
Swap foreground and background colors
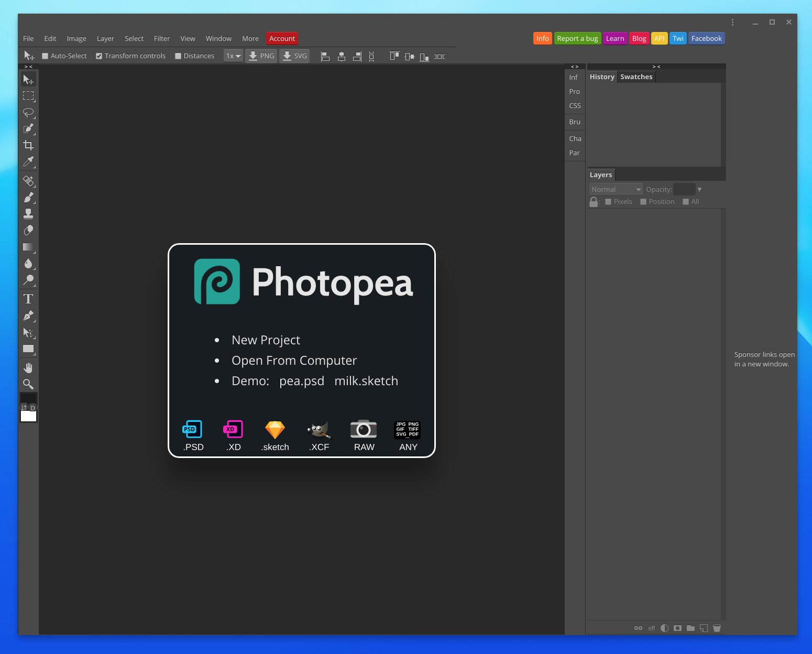(x=24, y=407)
